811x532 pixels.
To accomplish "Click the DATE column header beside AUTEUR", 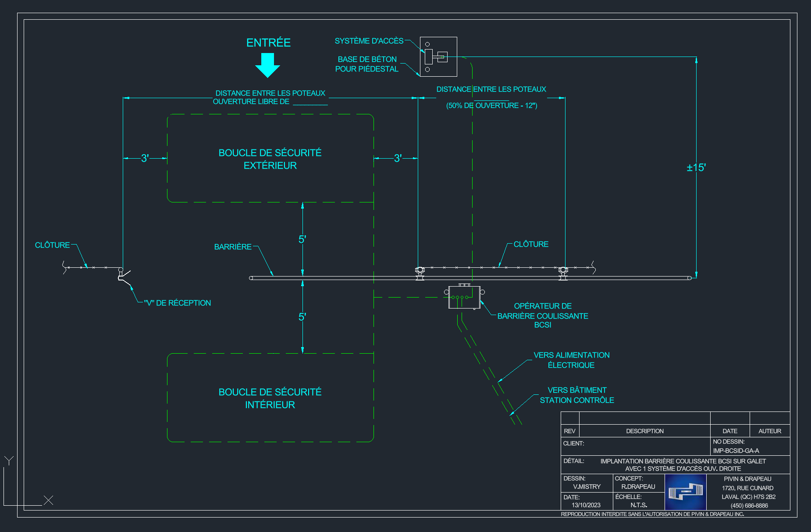I will pyautogui.click(x=730, y=431).
